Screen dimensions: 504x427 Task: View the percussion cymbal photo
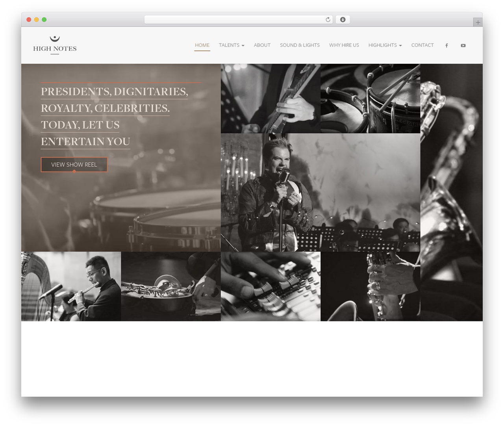click(171, 286)
